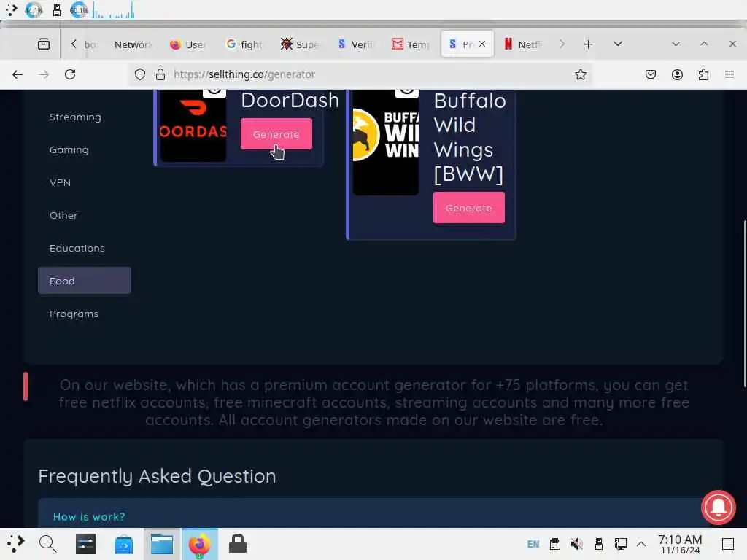Click the show desktop button
This screenshot has height=560, width=747.
tap(727, 544)
